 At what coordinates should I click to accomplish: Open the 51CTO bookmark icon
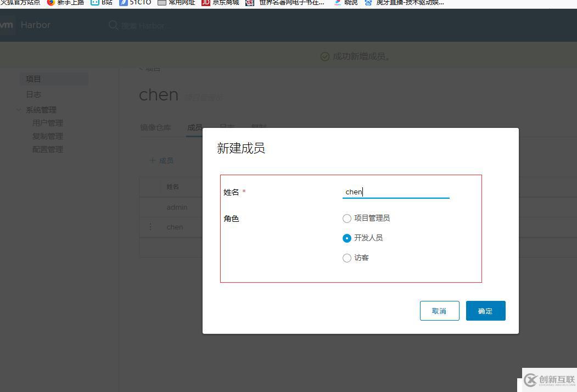125,3
